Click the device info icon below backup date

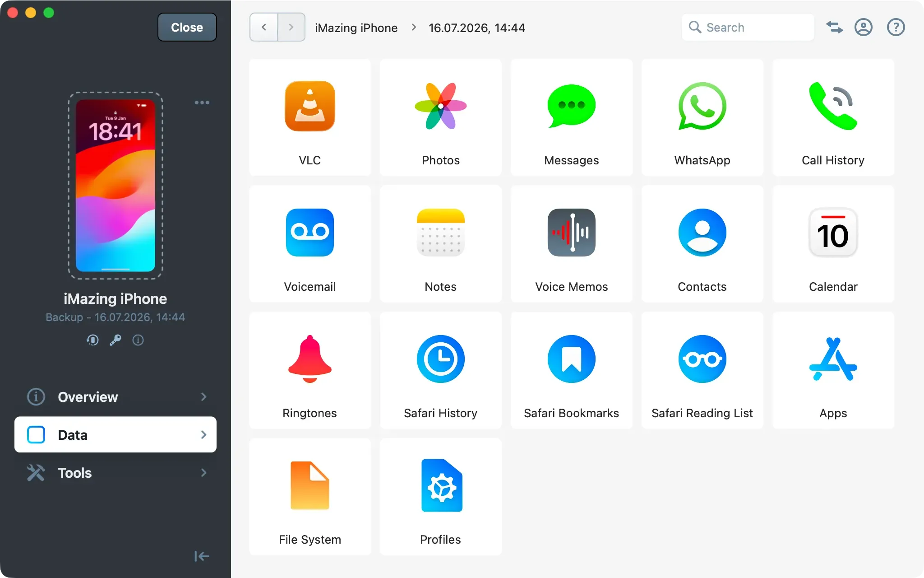(138, 340)
